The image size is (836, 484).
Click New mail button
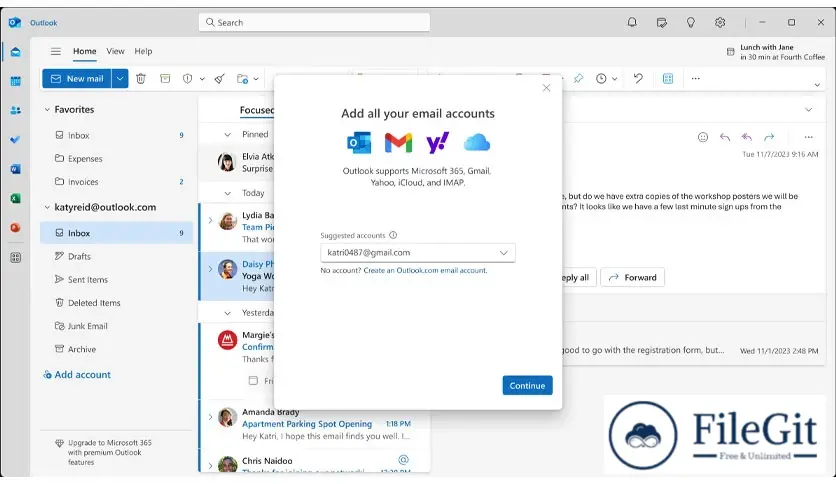point(77,79)
